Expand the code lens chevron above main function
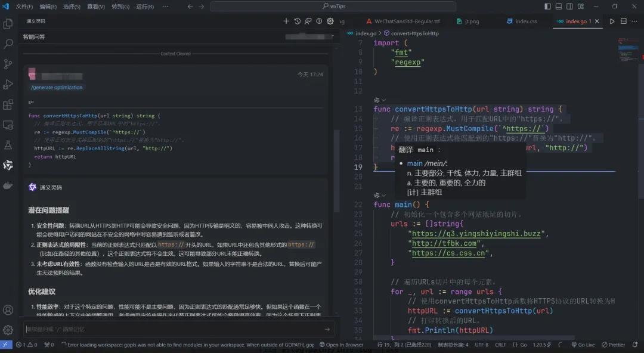The height and width of the screenshot is (353, 644). point(383,196)
